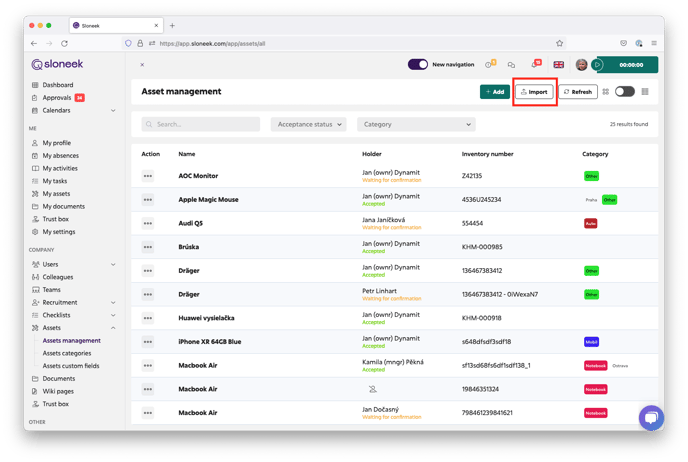The image size is (688, 462).
Task: Open the browser hamburger menu
Action: (x=654, y=43)
